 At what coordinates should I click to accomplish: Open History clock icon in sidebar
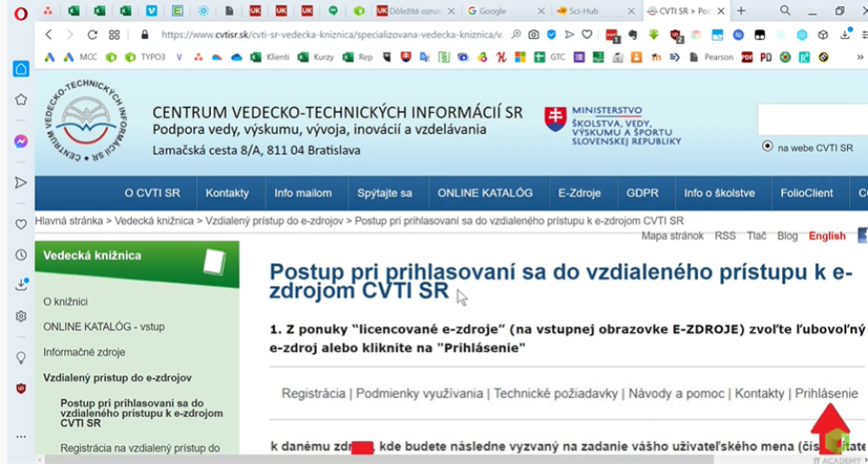pyautogui.click(x=21, y=255)
